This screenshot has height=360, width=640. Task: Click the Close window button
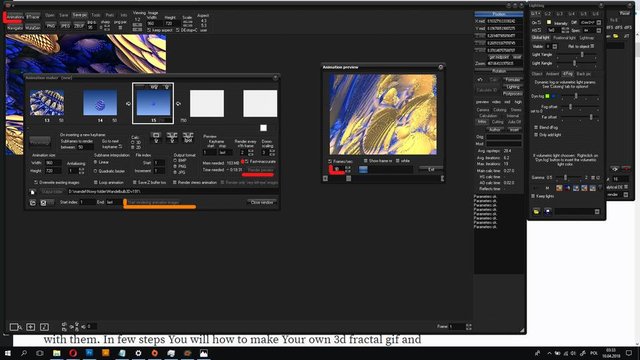point(262,202)
